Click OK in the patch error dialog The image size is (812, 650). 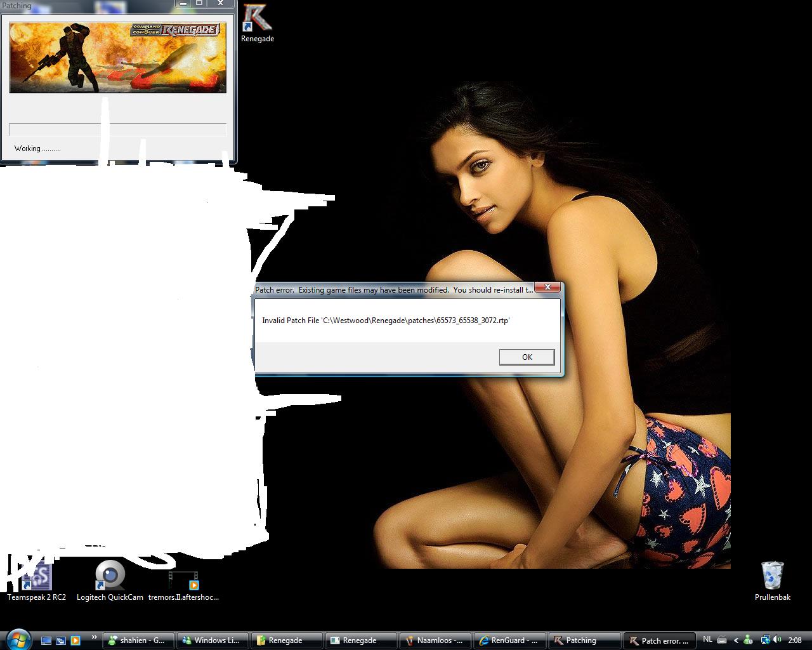coord(527,357)
